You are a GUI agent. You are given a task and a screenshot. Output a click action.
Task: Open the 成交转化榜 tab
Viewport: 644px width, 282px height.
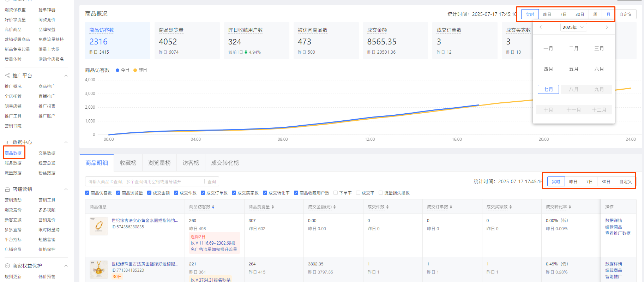225,163
